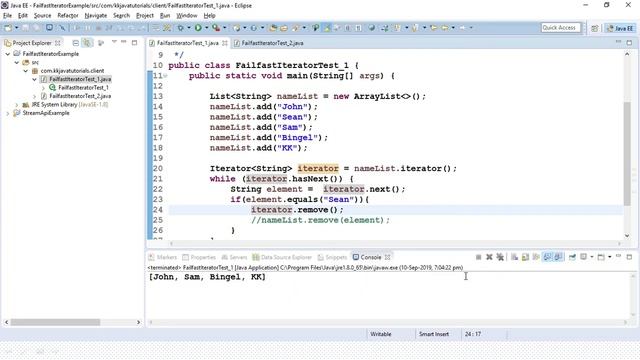Click the Save icon in toolbar

pos(25,28)
